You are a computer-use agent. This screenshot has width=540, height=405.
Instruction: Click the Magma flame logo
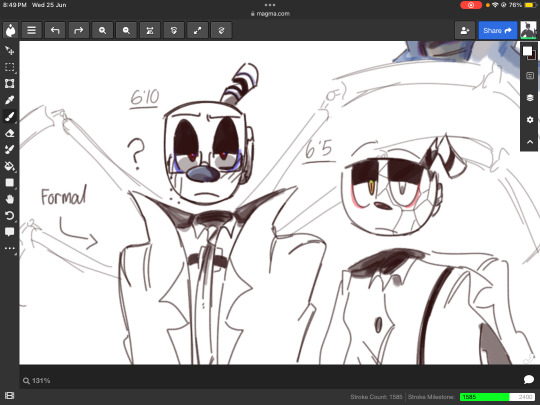[x=10, y=30]
